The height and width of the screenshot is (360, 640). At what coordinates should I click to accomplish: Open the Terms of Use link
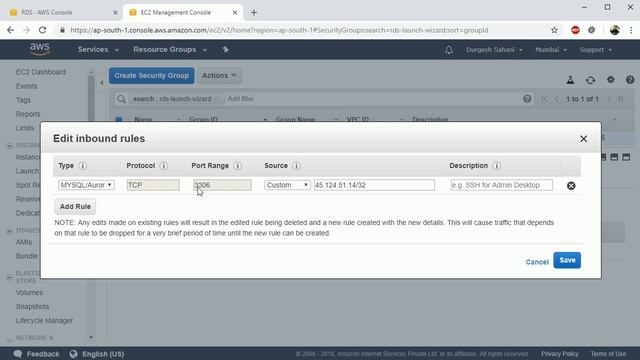pyautogui.click(x=608, y=354)
